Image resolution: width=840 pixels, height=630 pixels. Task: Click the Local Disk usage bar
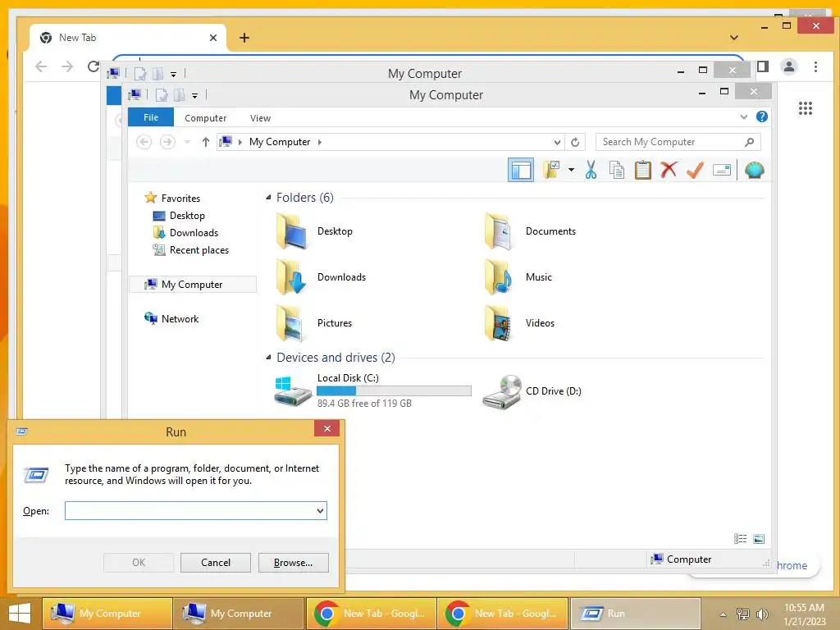pyautogui.click(x=394, y=391)
